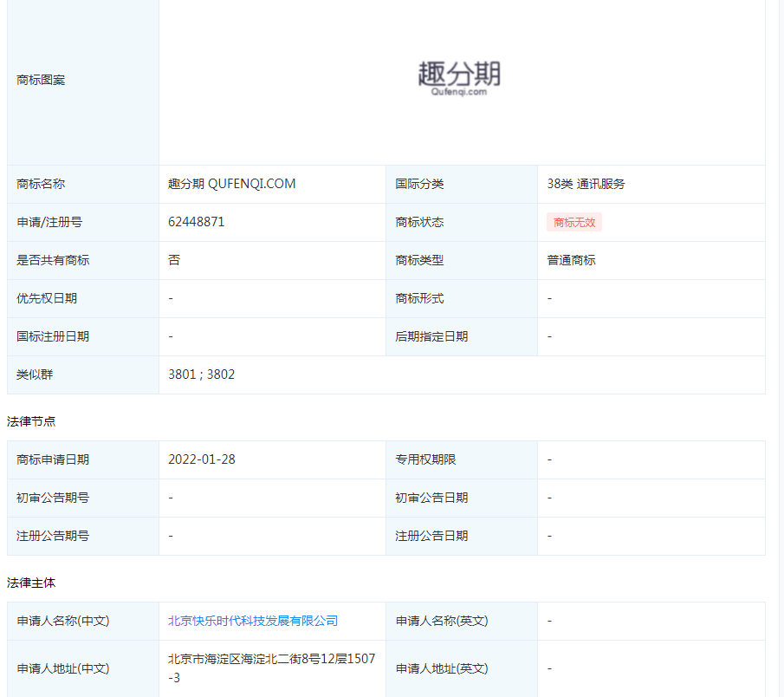Select the registration number 62448871
The image size is (784, 697).
197,222
